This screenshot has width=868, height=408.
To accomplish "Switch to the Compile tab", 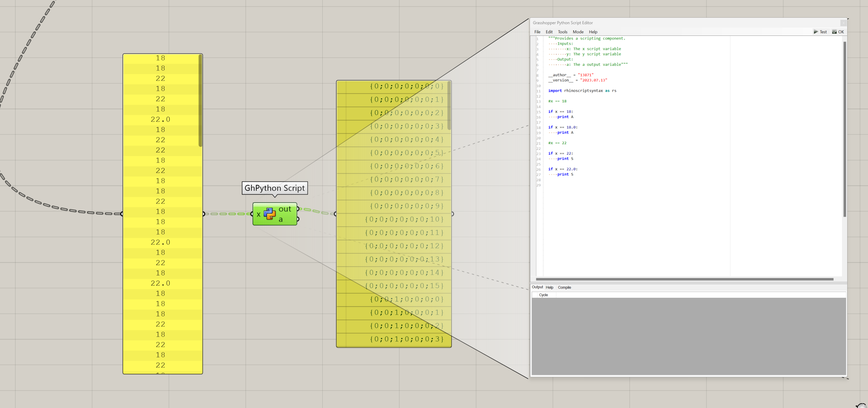I will tap(564, 287).
